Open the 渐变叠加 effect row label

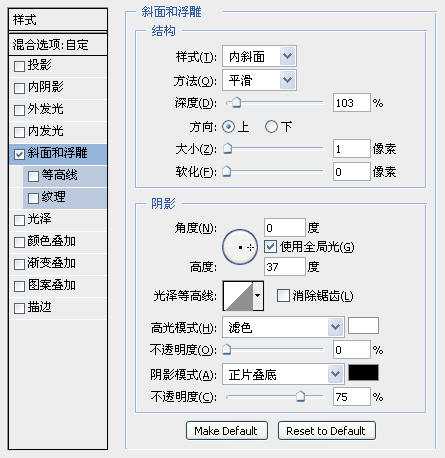coord(52,263)
